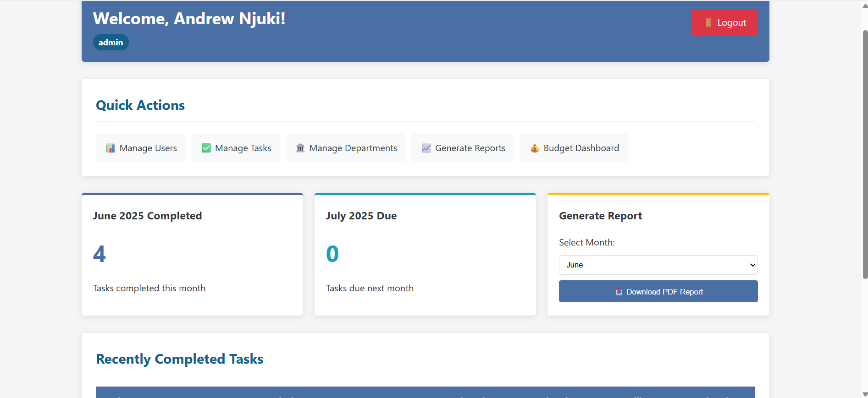The width and height of the screenshot is (868, 398).
Task: Click the icon on the Download PDF Report button
Action: pyautogui.click(x=619, y=292)
